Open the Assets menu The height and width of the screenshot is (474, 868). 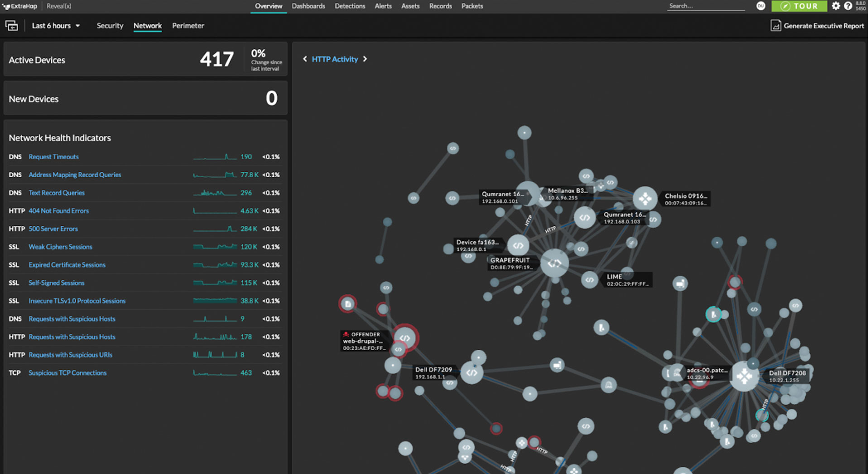(x=410, y=6)
